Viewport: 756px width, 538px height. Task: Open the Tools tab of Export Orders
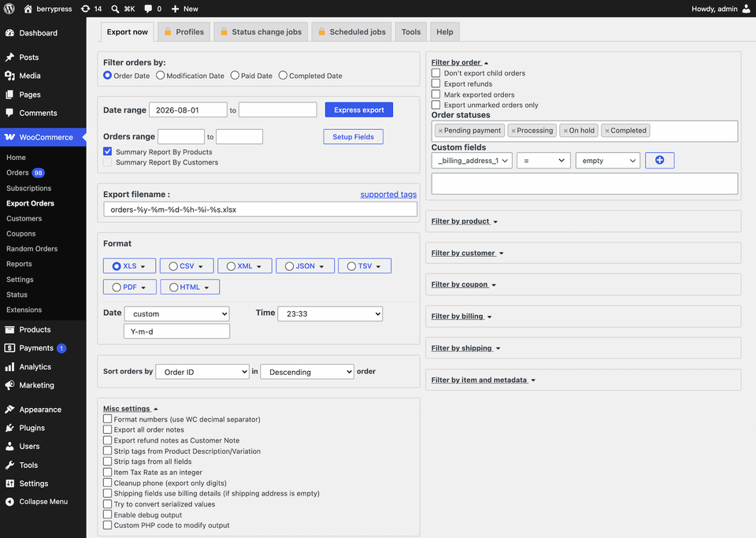(411, 32)
